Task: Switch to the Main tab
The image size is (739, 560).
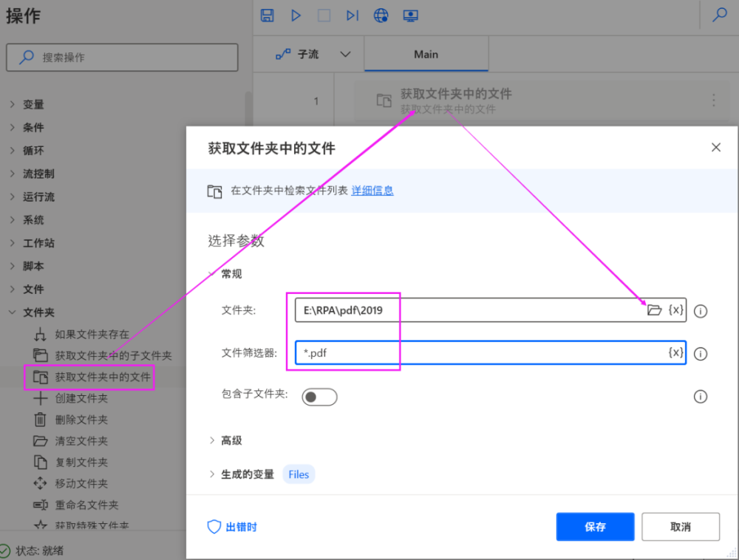Action: (x=426, y=55)
